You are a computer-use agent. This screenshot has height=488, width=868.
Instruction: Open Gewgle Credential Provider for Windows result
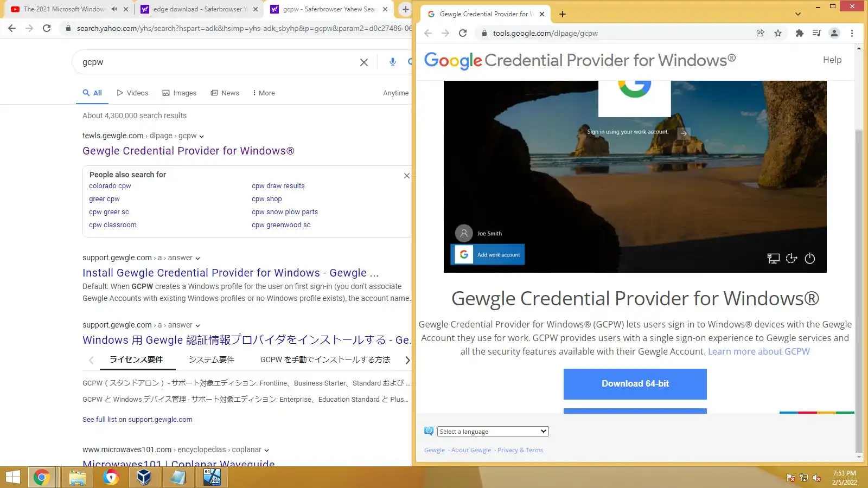[x=188, y=151]
